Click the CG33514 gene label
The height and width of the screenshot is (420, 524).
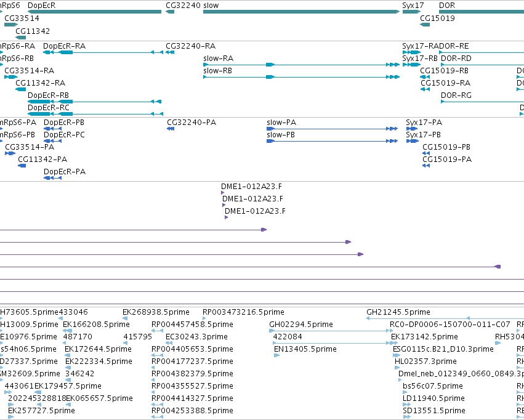pyautogui.click(x=22, y=18)
